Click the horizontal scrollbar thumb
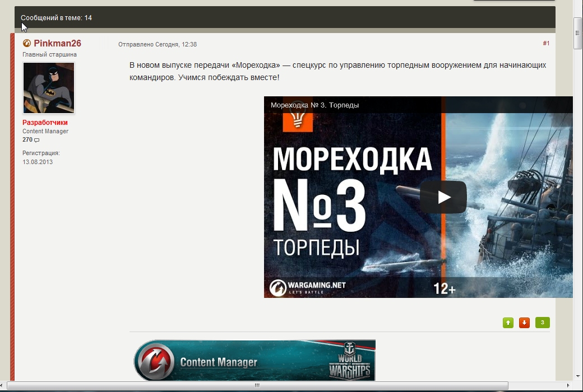 click(x=257, y=385)
